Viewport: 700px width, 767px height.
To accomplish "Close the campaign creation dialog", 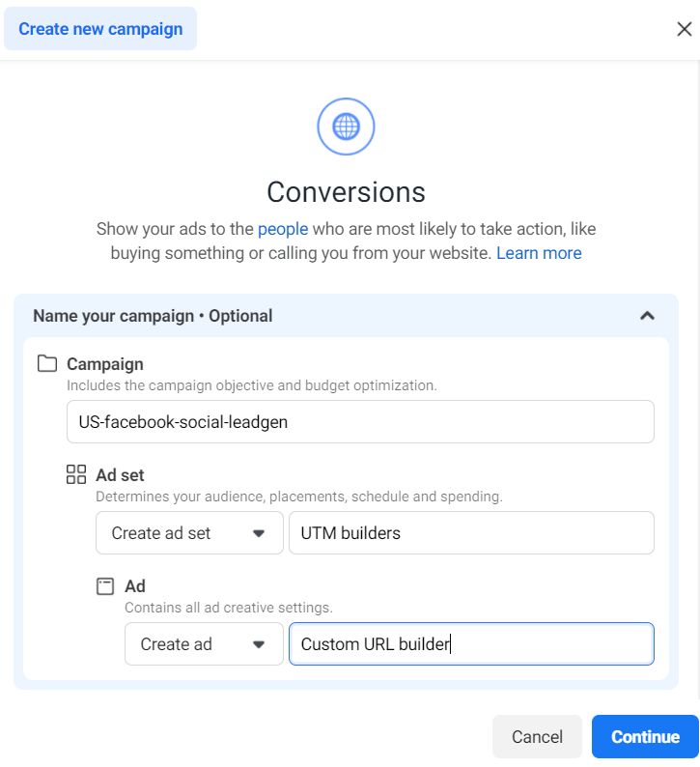I will pyautogui.click(x=684, y=29).
